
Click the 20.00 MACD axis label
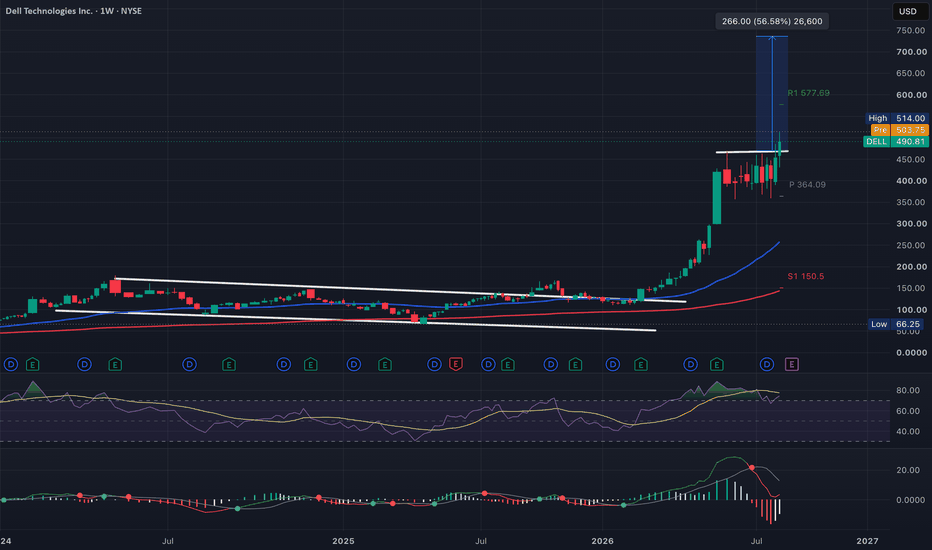(x=908, y=470)
